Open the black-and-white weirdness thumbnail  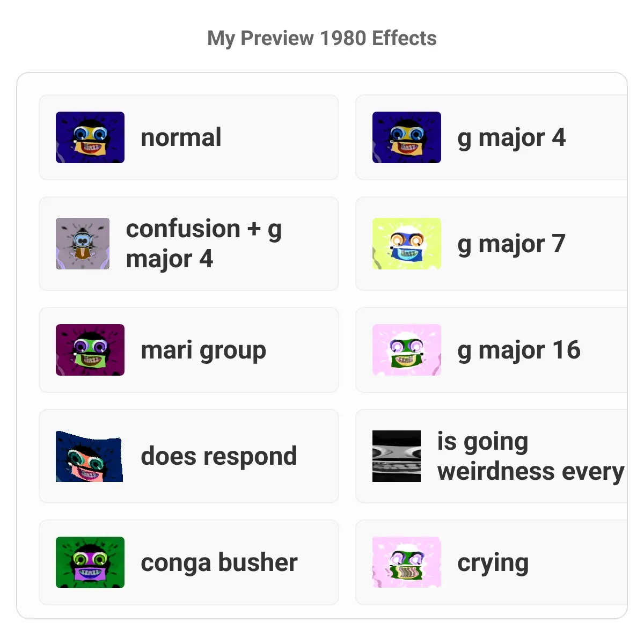coord(397,456)
